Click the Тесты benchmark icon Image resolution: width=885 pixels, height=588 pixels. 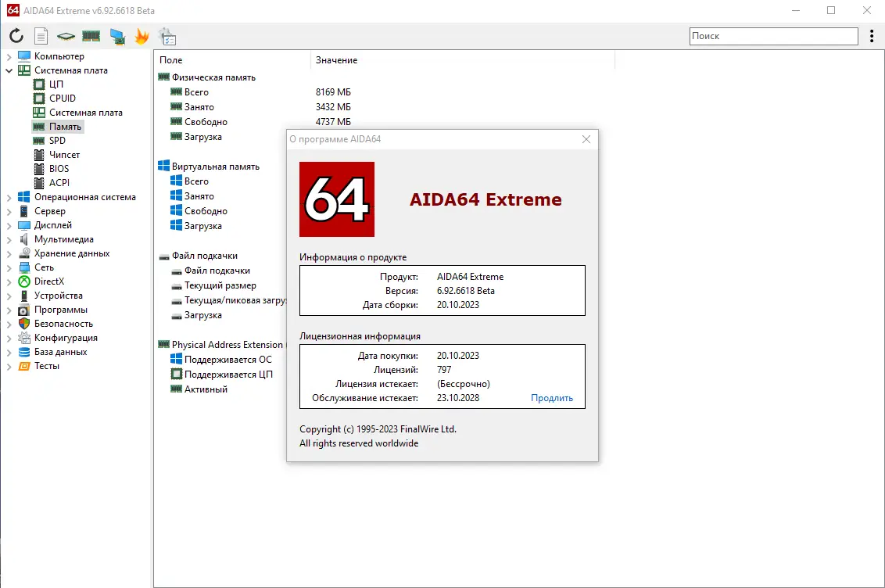(24, 366)
